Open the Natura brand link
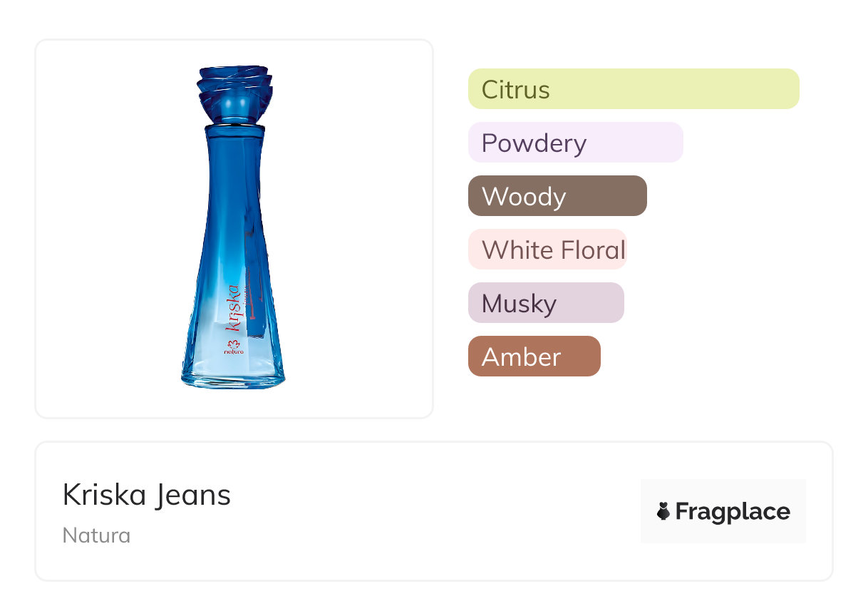This screenshot has width=868, height=616. [96, 535]
